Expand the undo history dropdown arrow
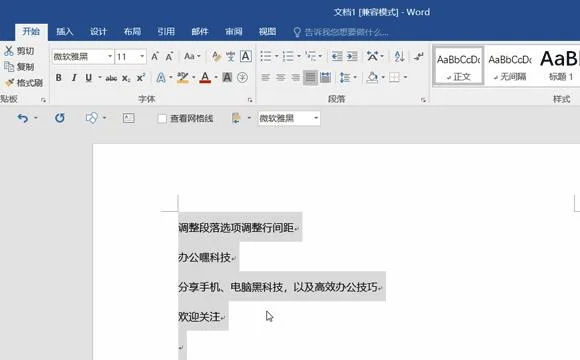The height and width of the screenshot is (360, 580). [x=36, y=118]
